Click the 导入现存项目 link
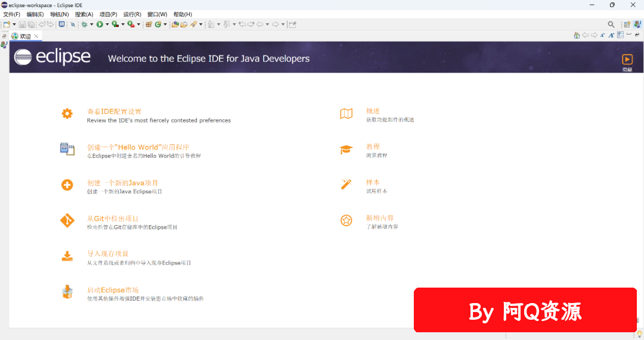Image resolution: width=644 pixels, height=340 pixels. 107,254
